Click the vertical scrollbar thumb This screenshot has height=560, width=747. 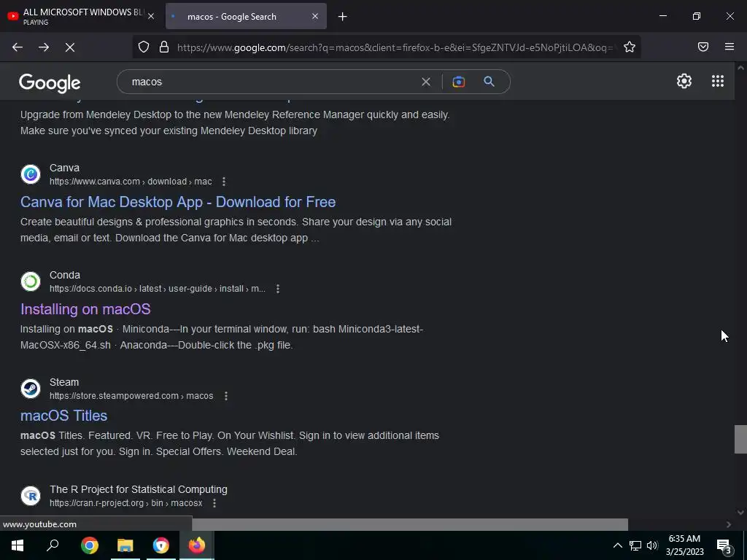(x=740, y=439)
